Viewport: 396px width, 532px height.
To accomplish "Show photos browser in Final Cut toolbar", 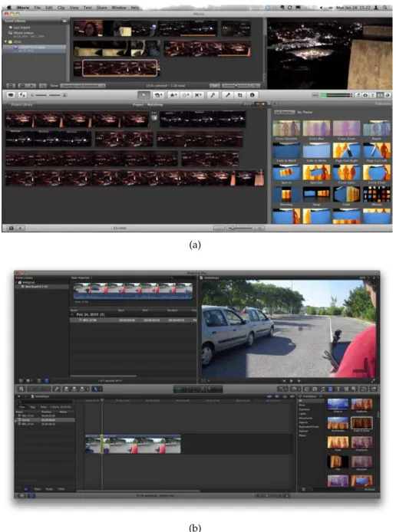I will 315,389.
